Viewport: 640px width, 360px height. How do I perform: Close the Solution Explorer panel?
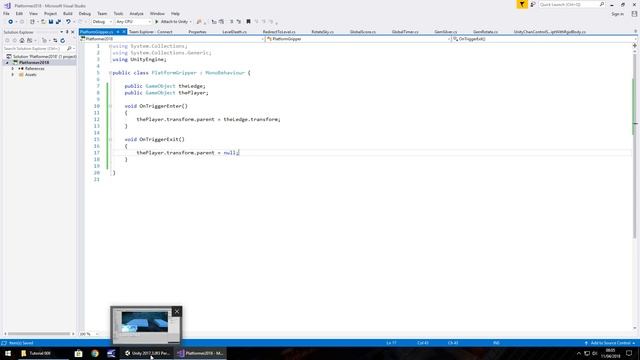click(x=73, y=32)
